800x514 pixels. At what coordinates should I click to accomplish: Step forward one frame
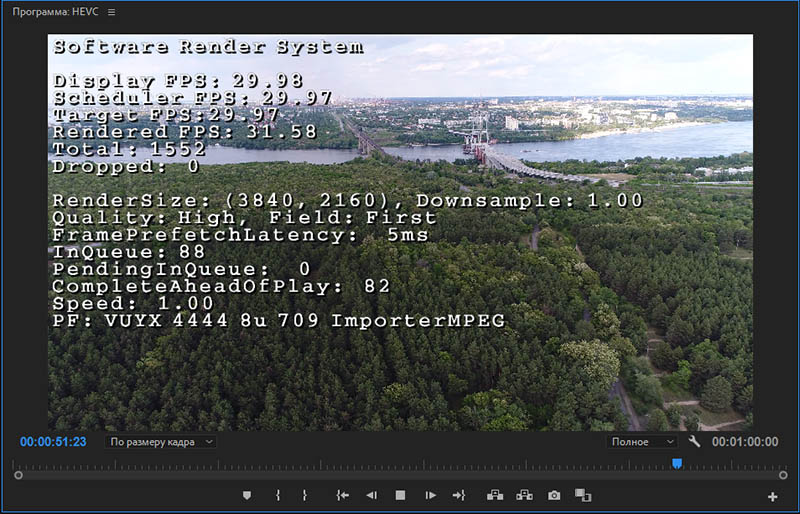coord(430,495)
